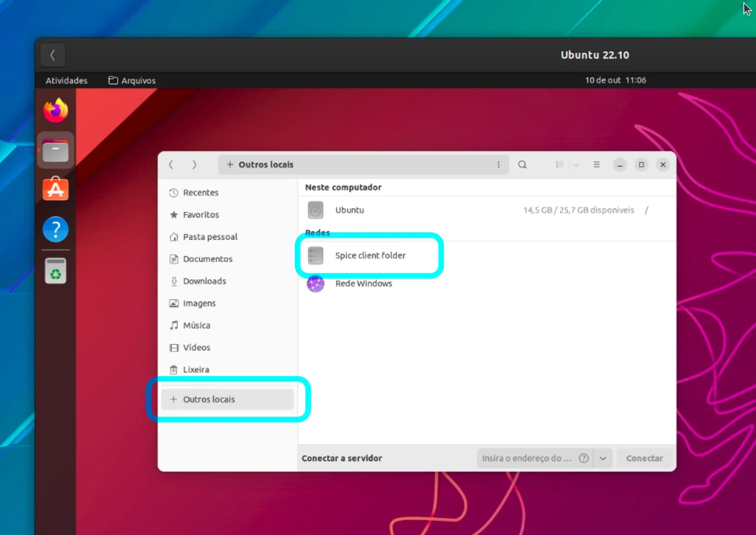Click the Conectar button
The width and height of the screenshot is (756, 535).
[644, 458]
